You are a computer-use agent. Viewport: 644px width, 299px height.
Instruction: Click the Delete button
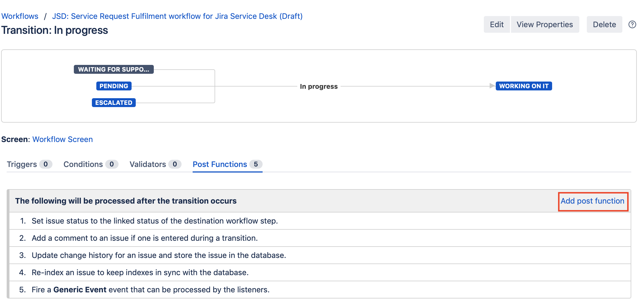[x=604, y=24]
